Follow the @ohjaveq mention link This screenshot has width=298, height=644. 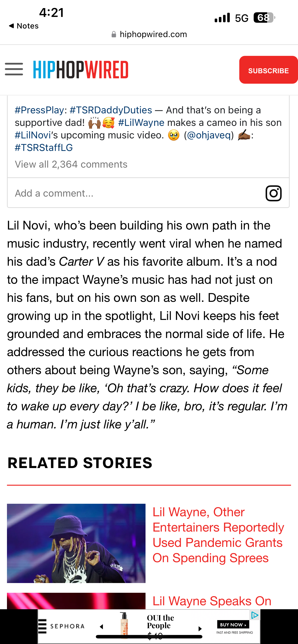point(209,135)
